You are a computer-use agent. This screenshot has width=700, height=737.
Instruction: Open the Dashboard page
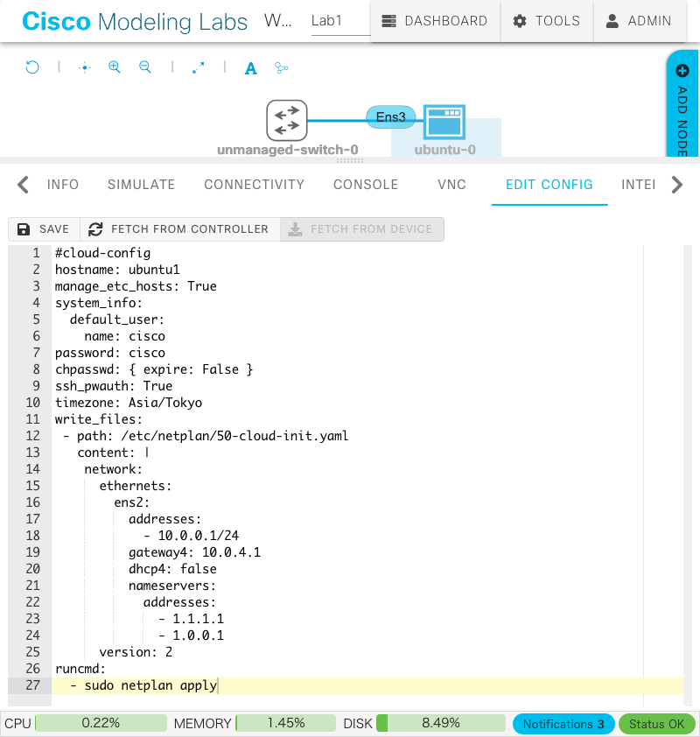[435, 21]
